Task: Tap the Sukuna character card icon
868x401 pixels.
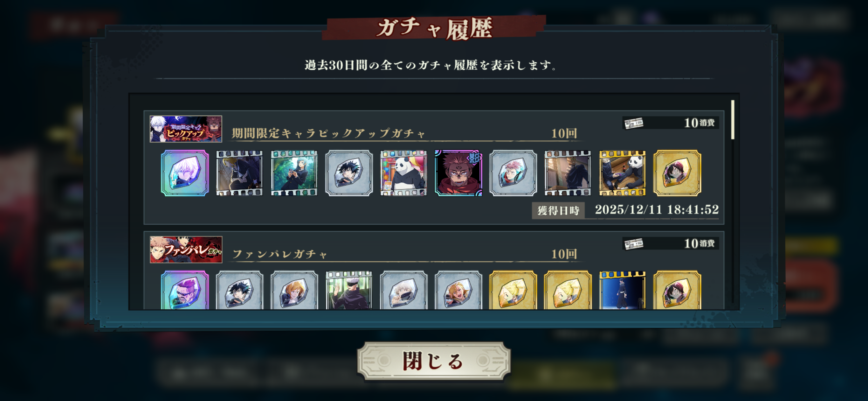Action: point(458,173)
